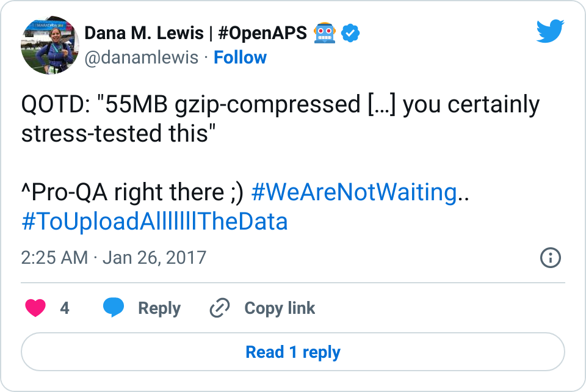This screenshot has height=392, width=586.
Task: Click the blue verified badge checkmark
Action: click(x=350, y=33)
